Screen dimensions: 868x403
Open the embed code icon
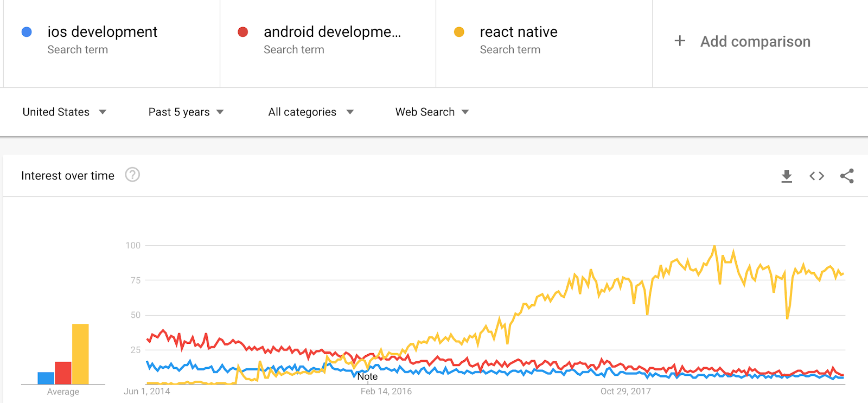pos(816,176)
